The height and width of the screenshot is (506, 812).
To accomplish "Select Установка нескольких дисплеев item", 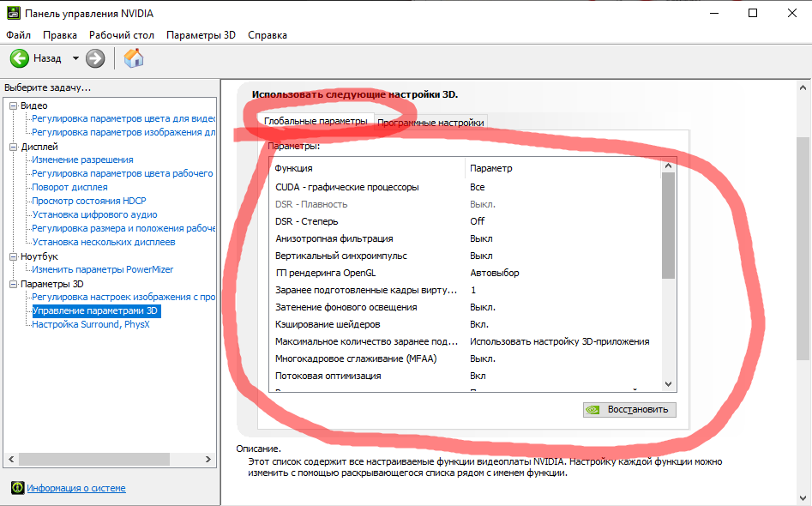I will click(x=104, y=242).
